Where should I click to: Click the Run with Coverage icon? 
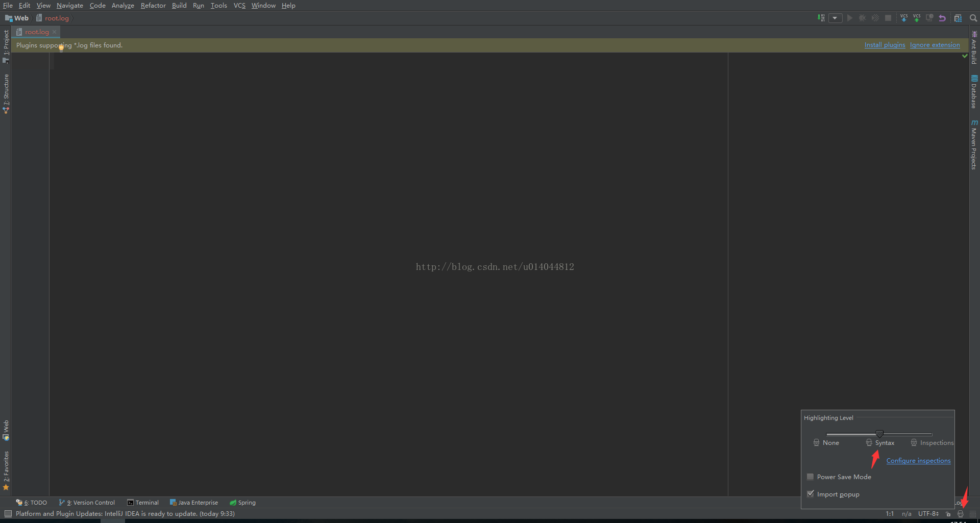pyautogui.click(x=875, y=18)
